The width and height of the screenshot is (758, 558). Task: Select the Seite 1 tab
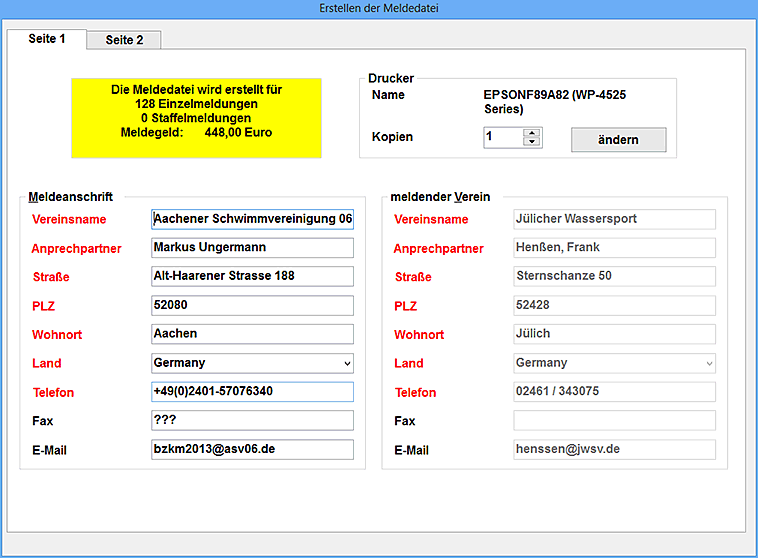point(47,39)
